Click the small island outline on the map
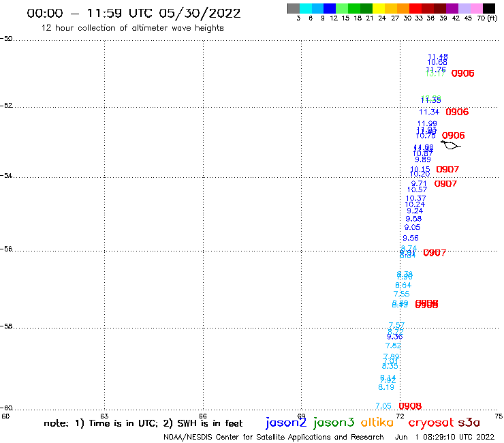This screenshot has width=504, height=443. 450,145
